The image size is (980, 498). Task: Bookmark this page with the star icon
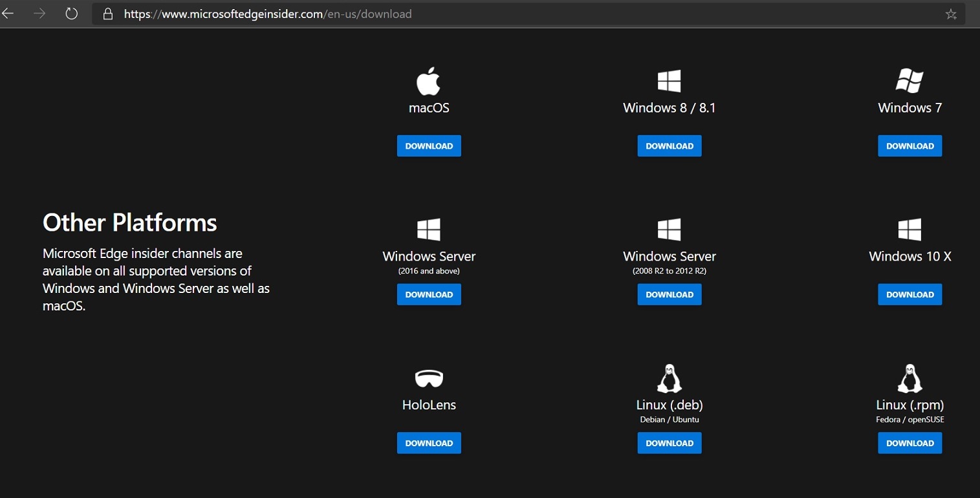[x=951, y=14]
